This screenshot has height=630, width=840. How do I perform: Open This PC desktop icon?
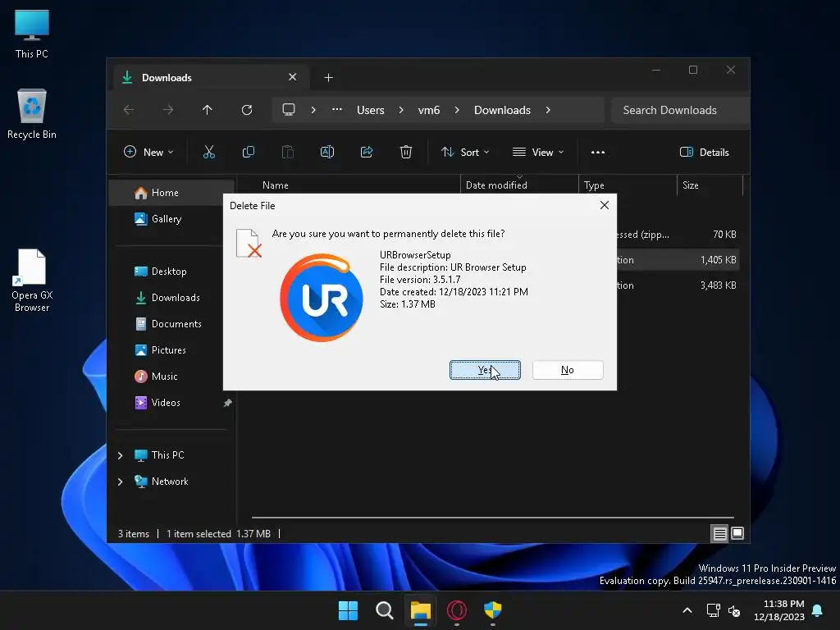click(32, 34)
